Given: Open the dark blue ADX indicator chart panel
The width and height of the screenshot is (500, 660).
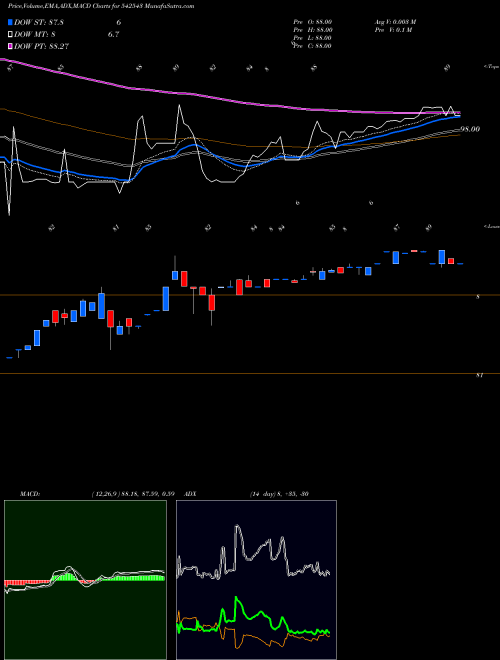Looking at the screenshot, I should 256,580.
